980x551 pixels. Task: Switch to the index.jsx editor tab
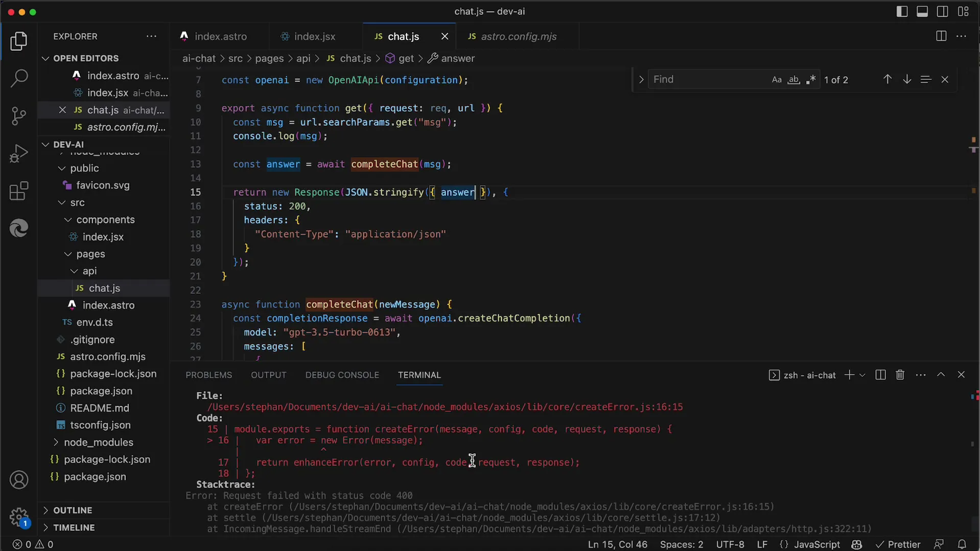(x=315, y=36)
